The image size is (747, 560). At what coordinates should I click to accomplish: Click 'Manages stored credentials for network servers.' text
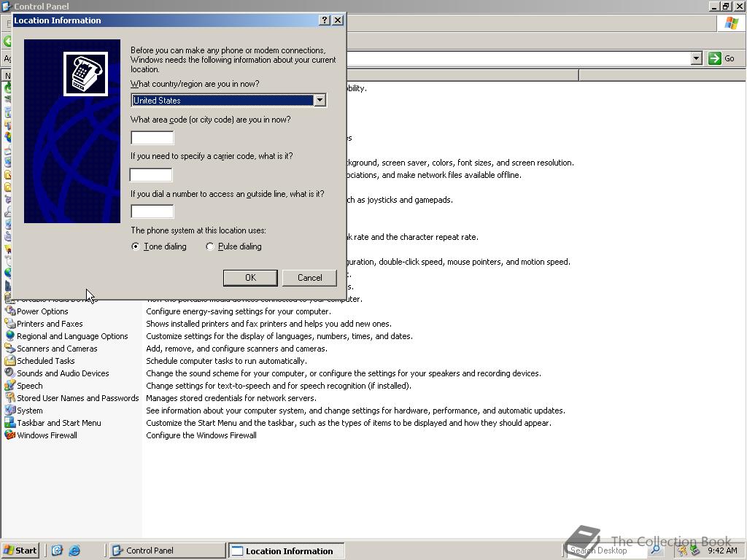[x=231, y=398]
